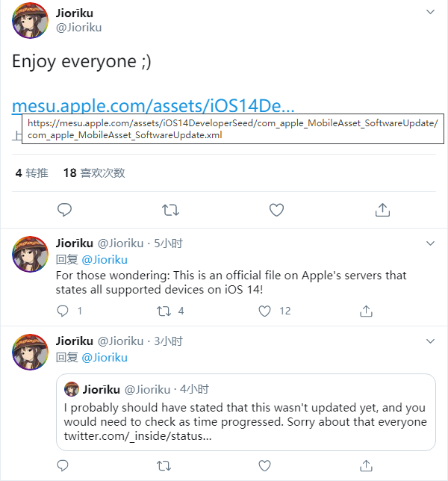Open the mesu.apple.com assets link
Screen dimensions: 448x481
click(x=153, y=104)
